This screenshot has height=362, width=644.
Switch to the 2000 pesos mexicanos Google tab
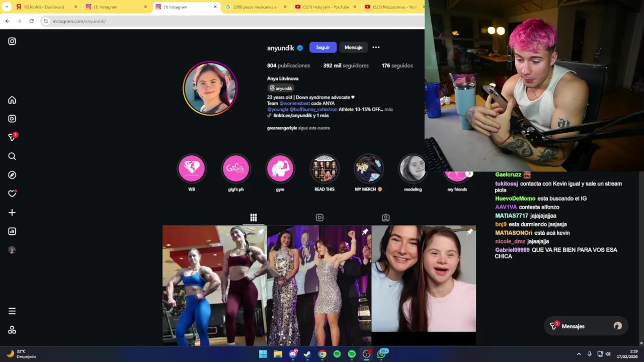pos(256,7)
